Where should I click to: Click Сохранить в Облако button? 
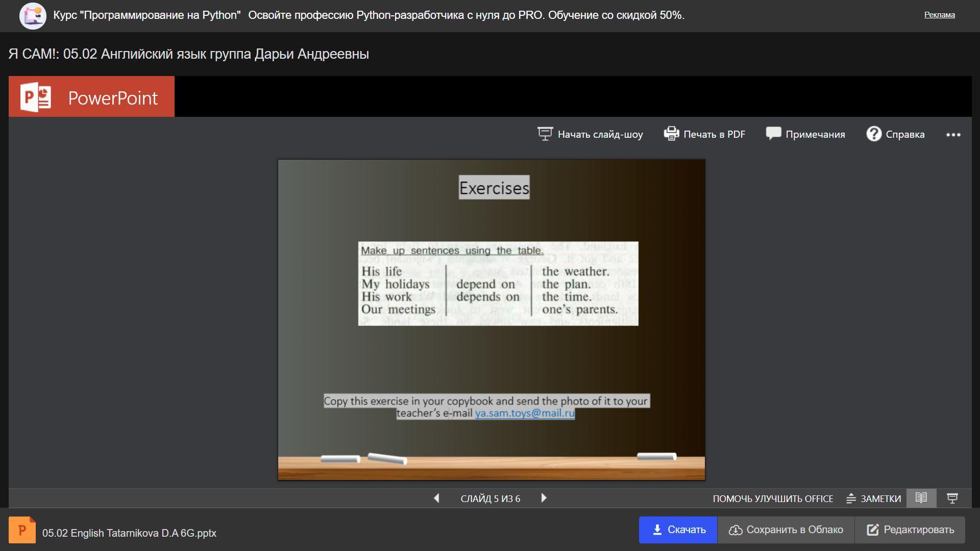(x=786, y=530)
